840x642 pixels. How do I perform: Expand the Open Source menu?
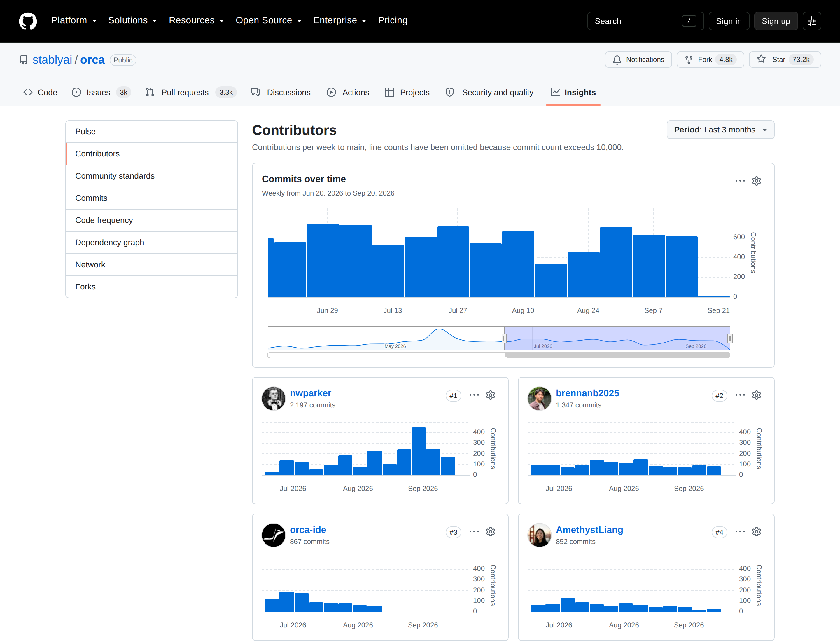(x=269, y=21)
